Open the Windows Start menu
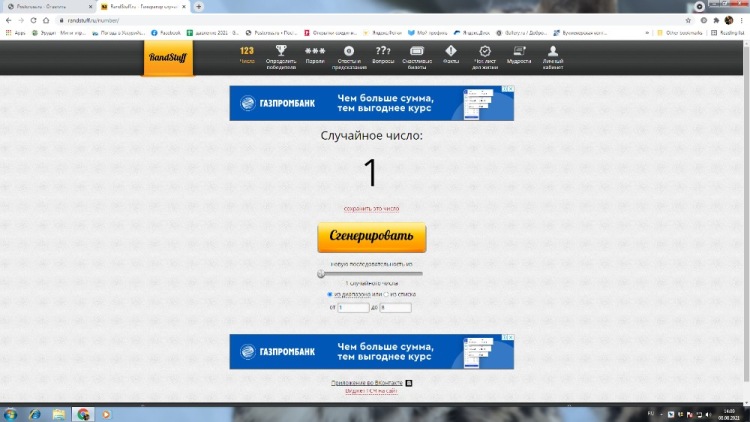Viewport: 750px width, 422px height. (11, 414)
